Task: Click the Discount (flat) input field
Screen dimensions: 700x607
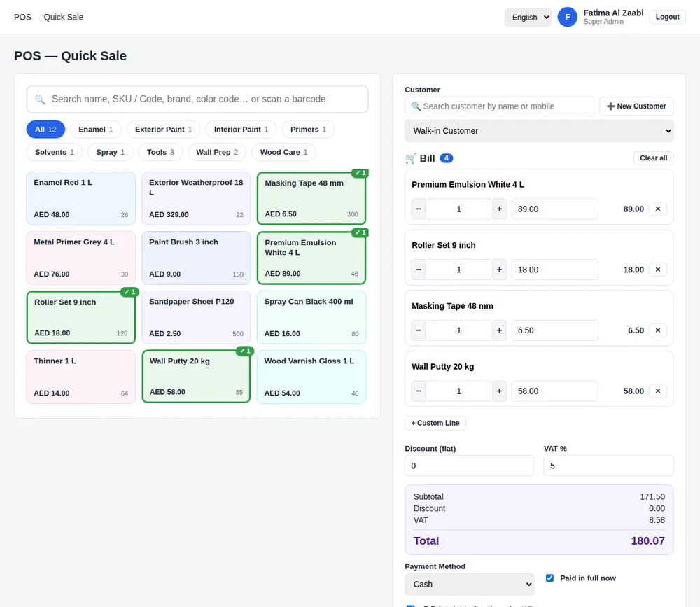Action: (x=469, y=466)
